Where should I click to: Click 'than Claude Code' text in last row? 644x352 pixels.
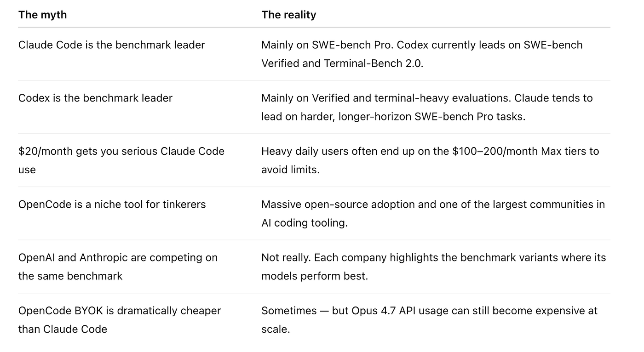[x=63, y=329]
